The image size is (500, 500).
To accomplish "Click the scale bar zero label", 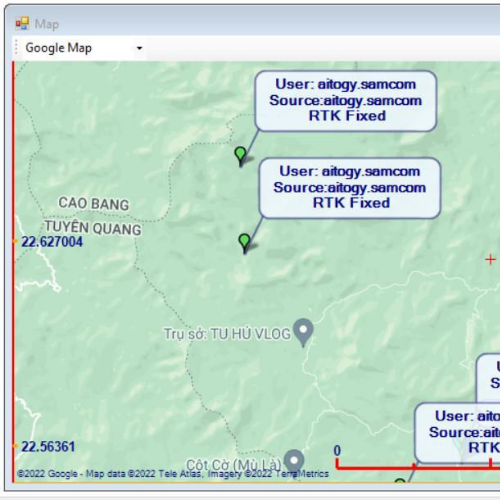I will [337, 451].
